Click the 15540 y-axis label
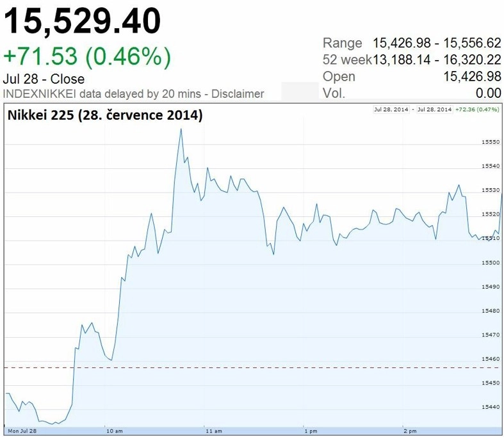Screen dimensions: 504x437 [491, 166]
